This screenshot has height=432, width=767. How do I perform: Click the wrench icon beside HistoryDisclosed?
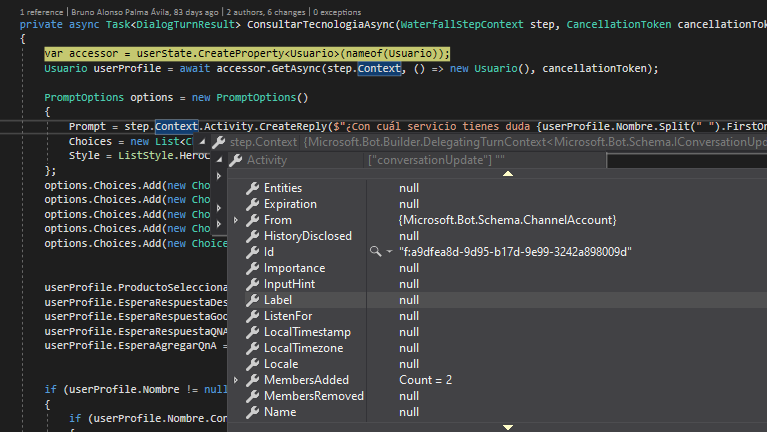tap(252, 236)
